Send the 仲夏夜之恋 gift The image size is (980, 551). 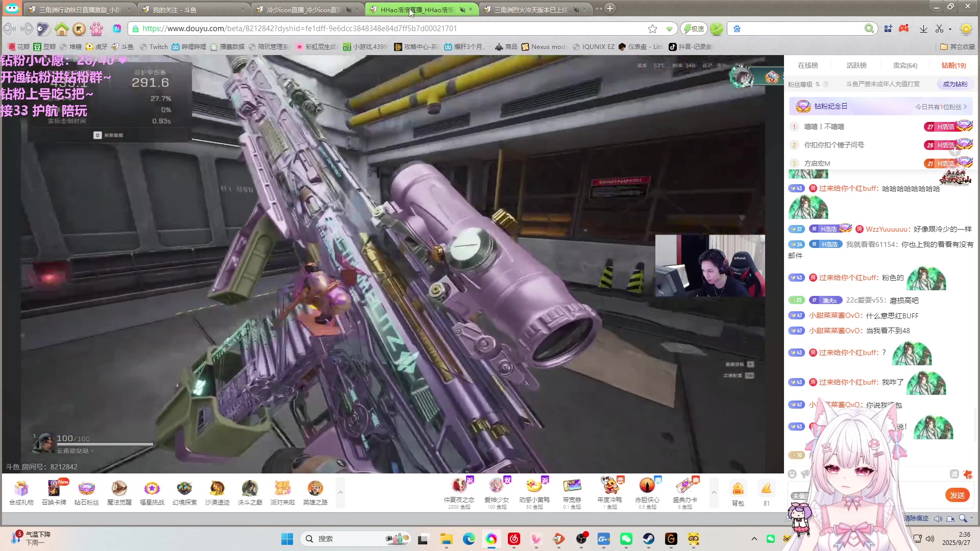tap(459, 492)
